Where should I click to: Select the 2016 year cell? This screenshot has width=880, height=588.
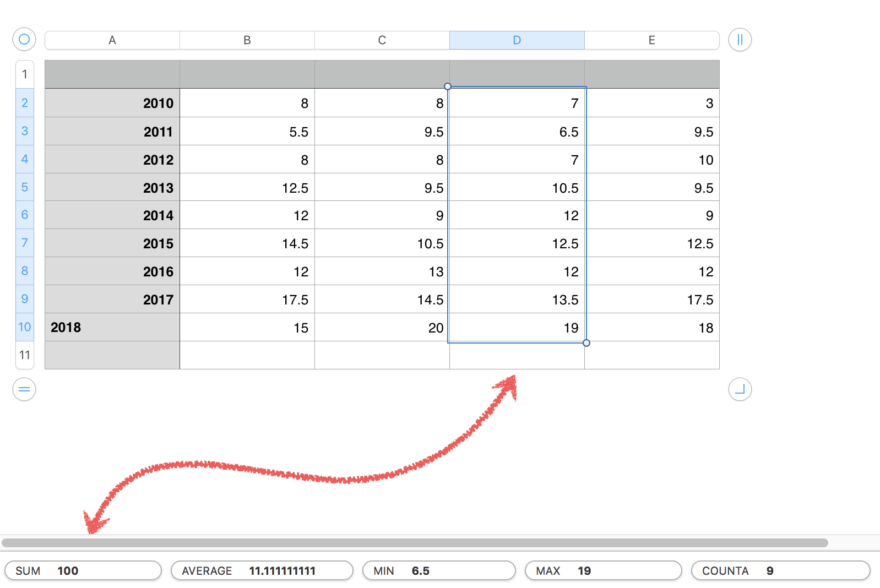pyautogui.click(x=112, y=271)
